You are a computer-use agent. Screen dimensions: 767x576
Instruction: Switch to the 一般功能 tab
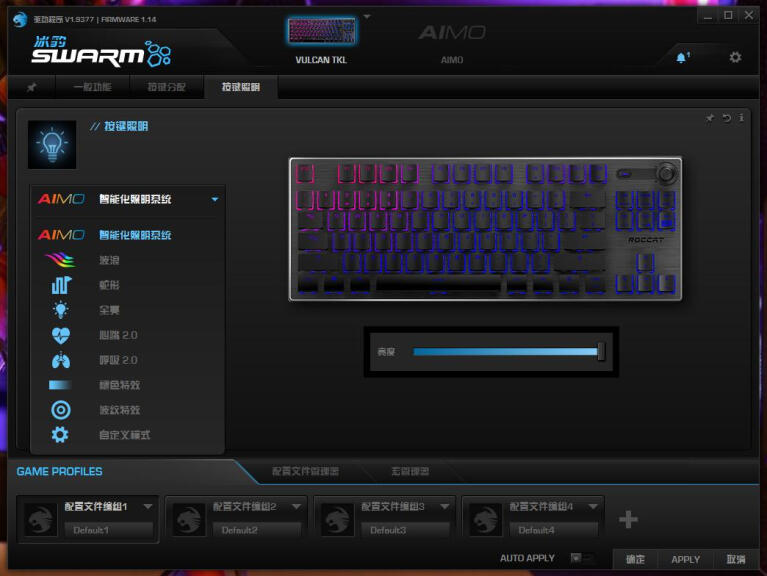[91, 87]
